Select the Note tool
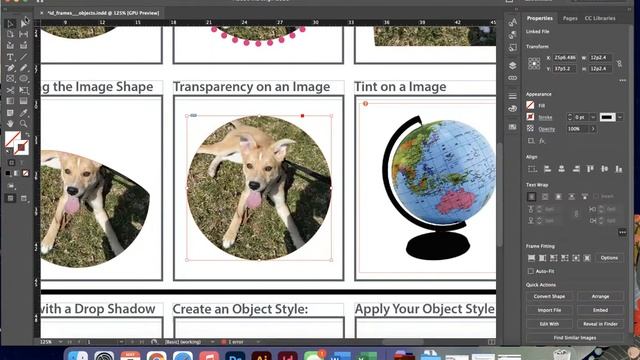The image size is (640, 360). pyautogui.click(x=11, y=112)
